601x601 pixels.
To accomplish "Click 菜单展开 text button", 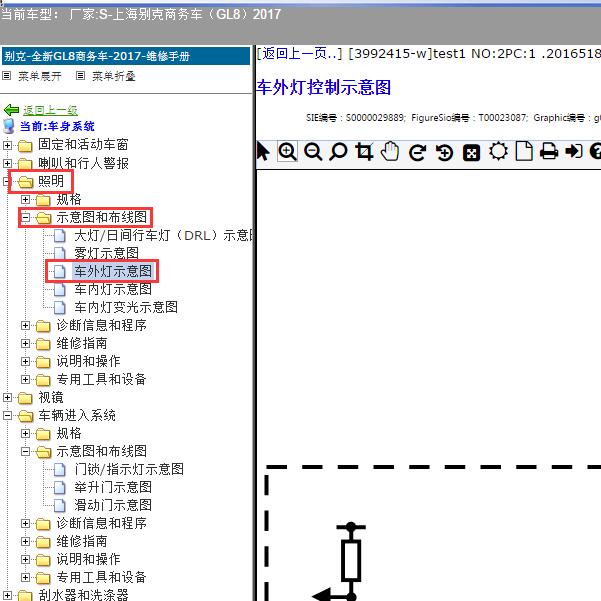I will click(x=40, y=76).
